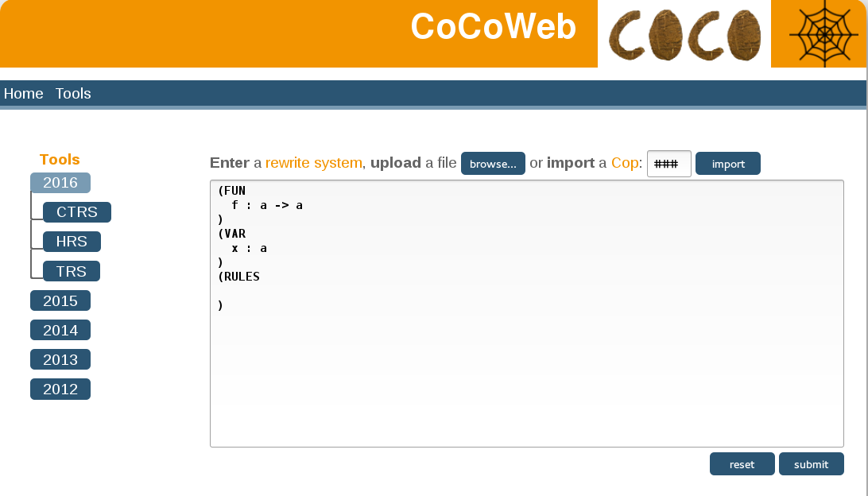Follow the 'Cop' link
Image resolution: width=868 pixels, height=496 pixels.
625,163
